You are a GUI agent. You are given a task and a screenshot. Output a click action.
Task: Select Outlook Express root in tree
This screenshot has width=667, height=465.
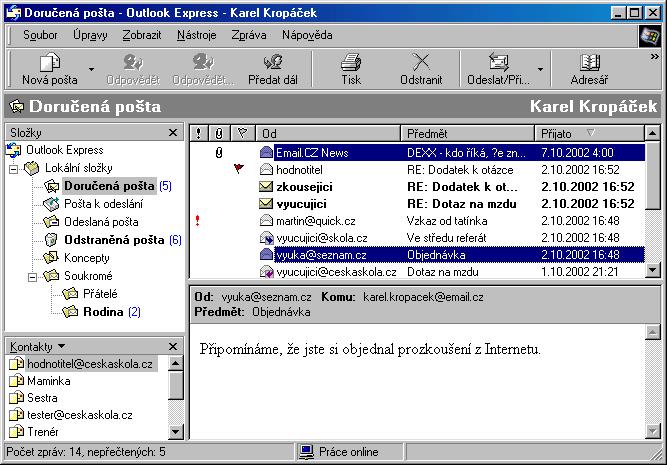pos(64,150)
